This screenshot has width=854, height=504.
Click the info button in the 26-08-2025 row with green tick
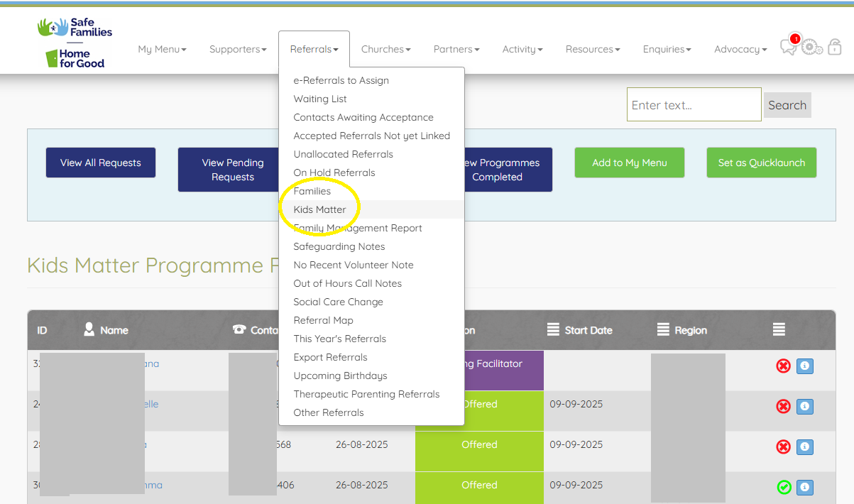(x=804, y=488)
